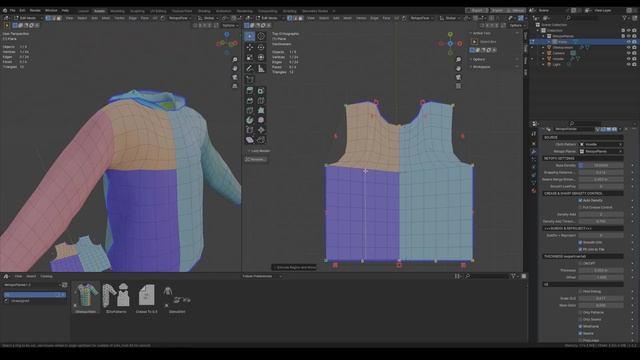The width and height of the screenshot is (640, 360).
Task: Select the Add Cube tool
Action: (x=250, y=80)
